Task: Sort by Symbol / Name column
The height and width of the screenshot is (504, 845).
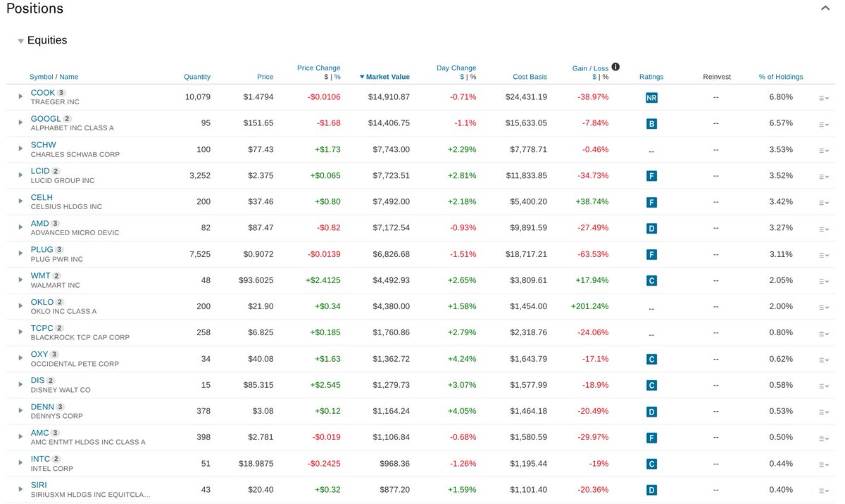Action: (x=54, y=77)
